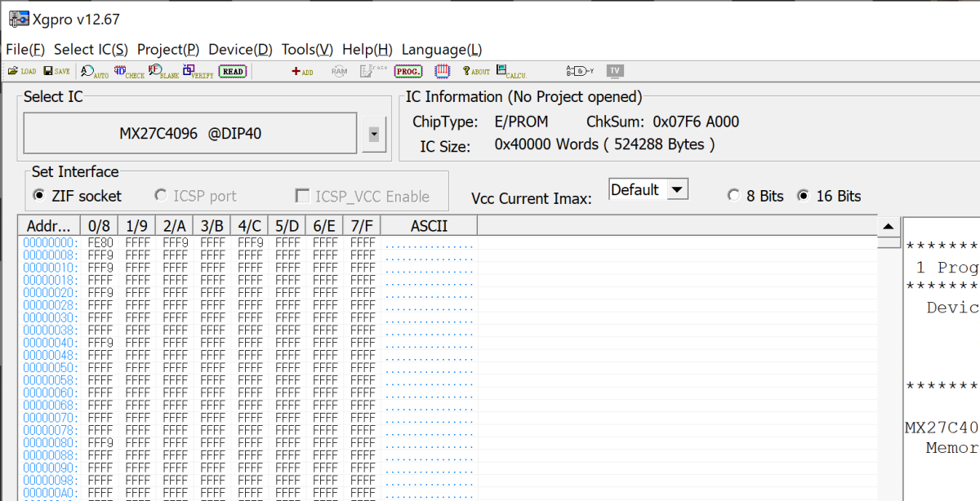Click address 00000010 row label
Screen dimensions: 980x501
tap(51, 268)
